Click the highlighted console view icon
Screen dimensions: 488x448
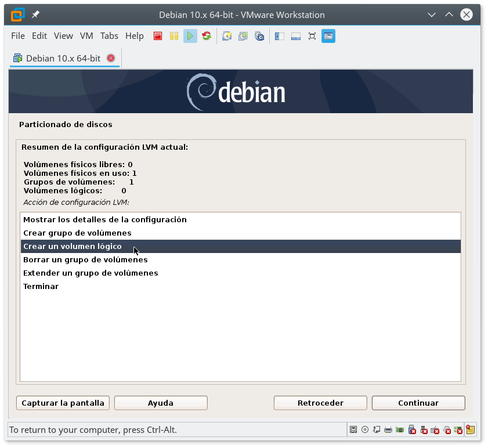(x=328, y=36)
